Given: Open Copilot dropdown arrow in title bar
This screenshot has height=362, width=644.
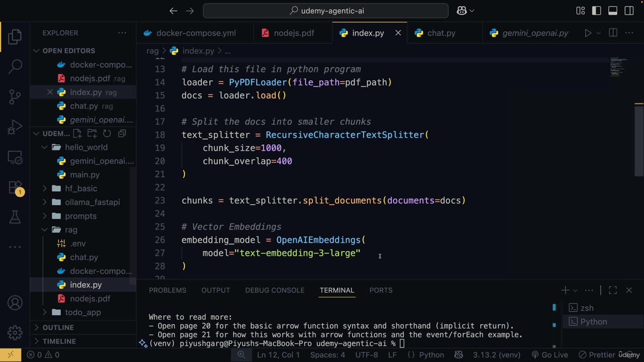Looking at the screenshot, I should click(x=472, y=11).
